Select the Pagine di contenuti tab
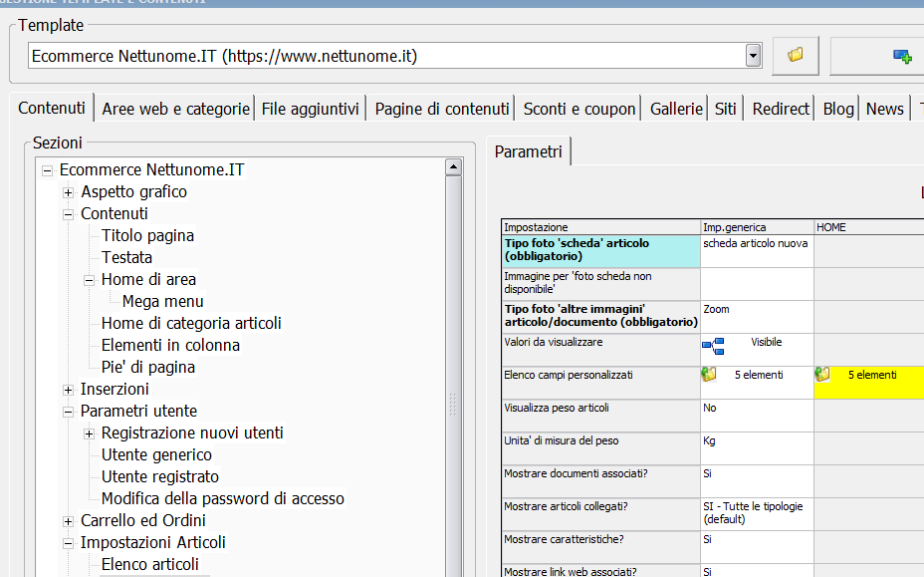924x577 pixels. (x=442, y=110)
